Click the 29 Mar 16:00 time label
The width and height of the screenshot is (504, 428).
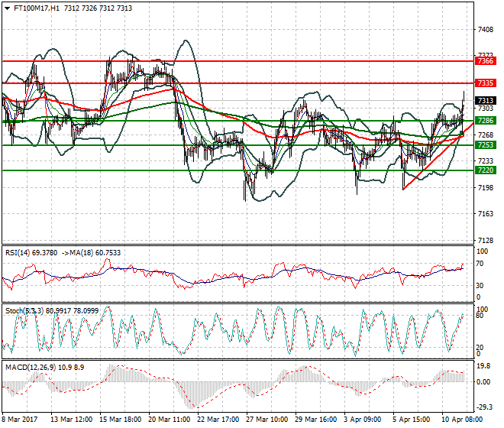(x=315, y=420)
